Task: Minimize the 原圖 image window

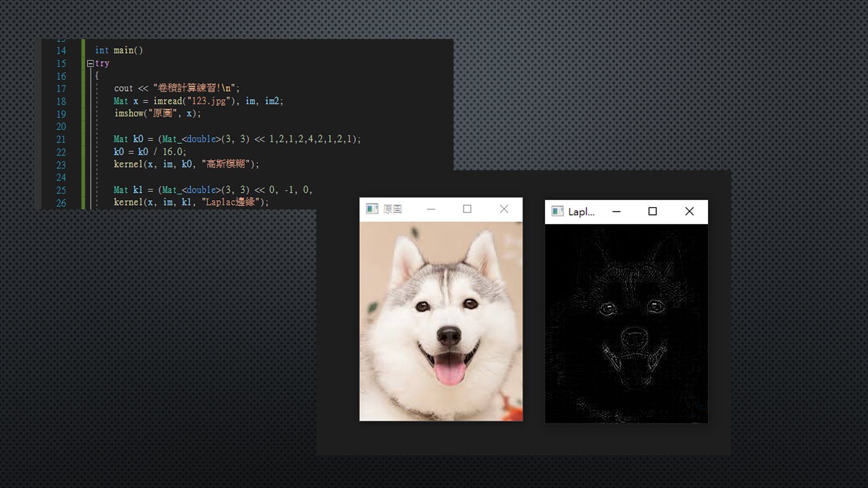Action: tap(431, 209)
